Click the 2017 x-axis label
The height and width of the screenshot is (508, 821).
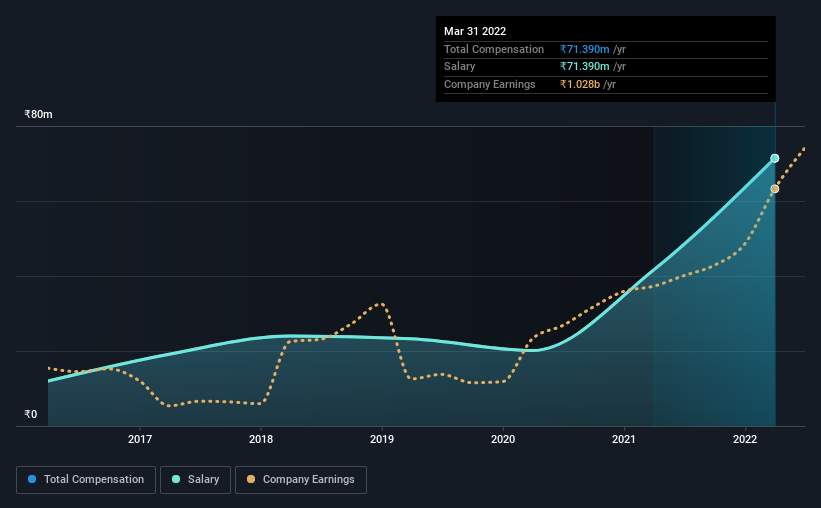(x=140, y=439)
